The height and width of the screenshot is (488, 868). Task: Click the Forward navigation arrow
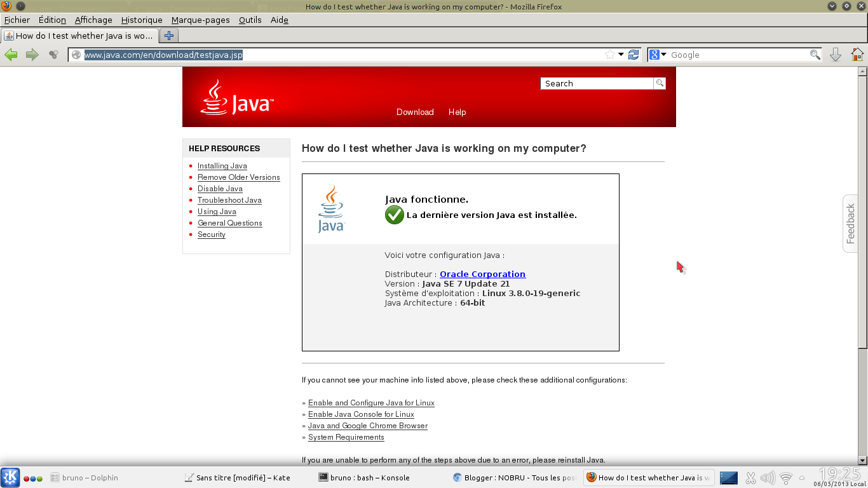click(31, 55)
